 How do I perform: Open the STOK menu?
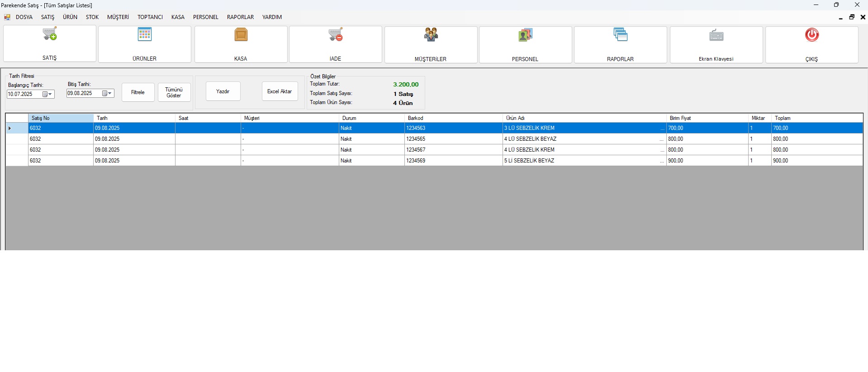(x=92, y=17)
